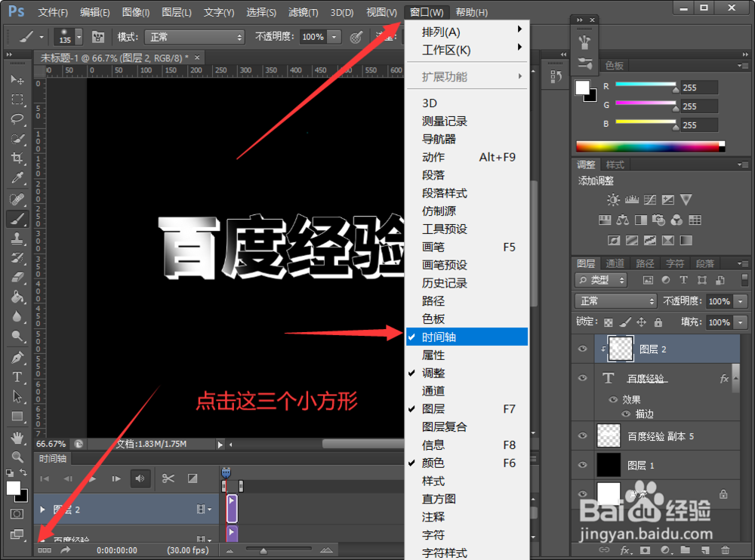Switch to 路径 panel tab
The image size is (755, 560).
click(645, 263)
